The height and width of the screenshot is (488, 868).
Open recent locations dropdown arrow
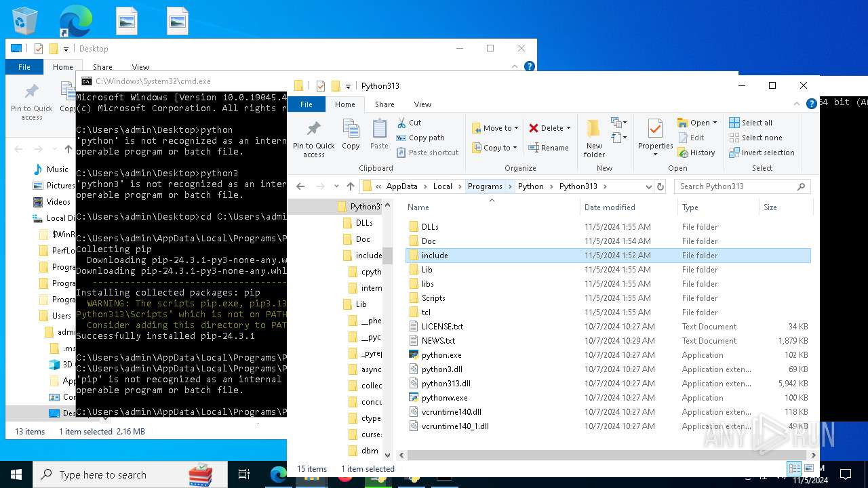point(336,186)
